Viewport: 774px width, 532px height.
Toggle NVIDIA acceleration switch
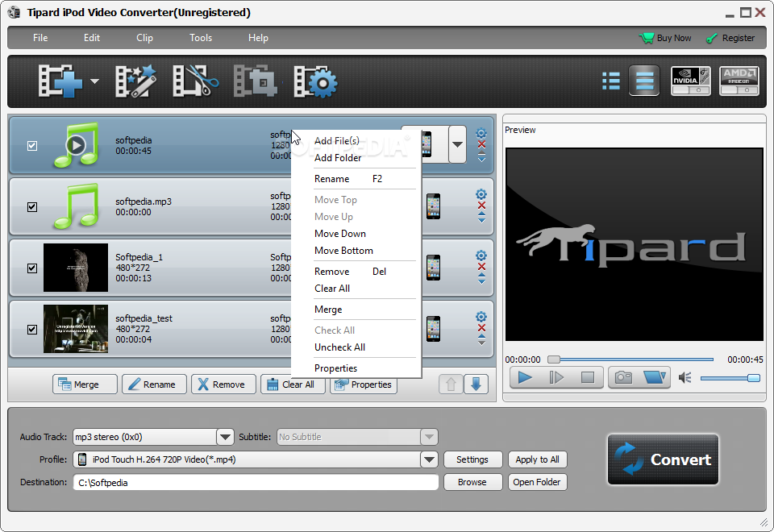(x=691, y=81)
